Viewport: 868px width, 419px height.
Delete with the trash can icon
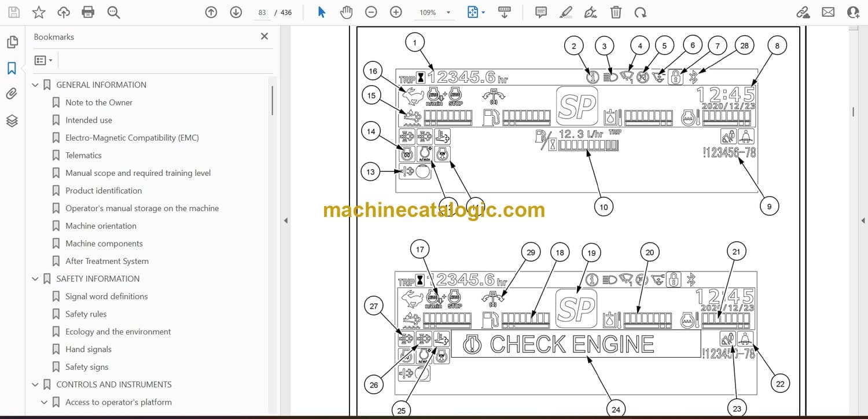coord(616,12)
